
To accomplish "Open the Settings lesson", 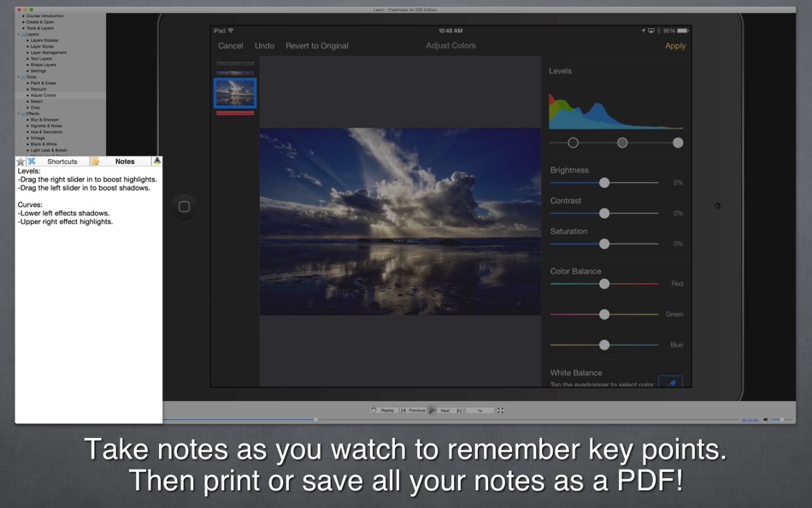I will point(38,71).
